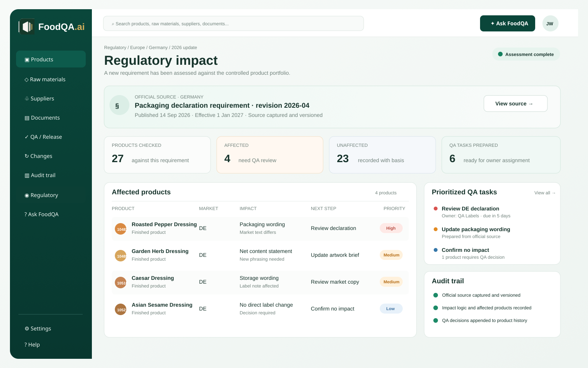Click red dot beside Review DE declaration
Image resolution: width=588 pixels, height=368 pixels.
pyautogui.click(x=436, y=209)
